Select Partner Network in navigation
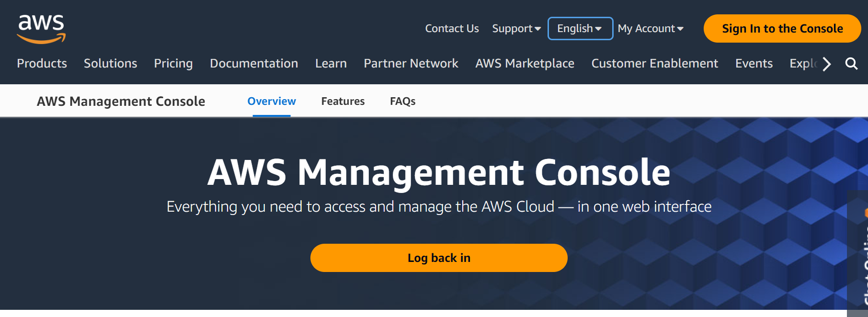This screenshot has height=317, width=868. point(411,64)
